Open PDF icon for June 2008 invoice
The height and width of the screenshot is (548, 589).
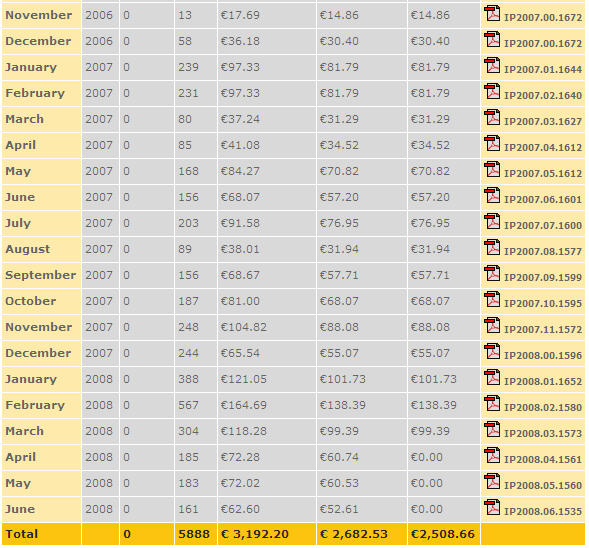[492, 507]
